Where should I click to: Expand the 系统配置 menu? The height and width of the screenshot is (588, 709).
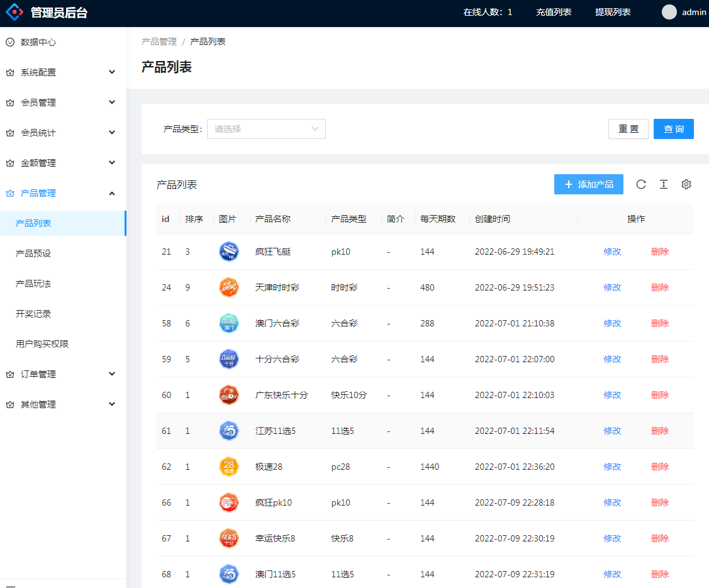click(x=63, y=72)
